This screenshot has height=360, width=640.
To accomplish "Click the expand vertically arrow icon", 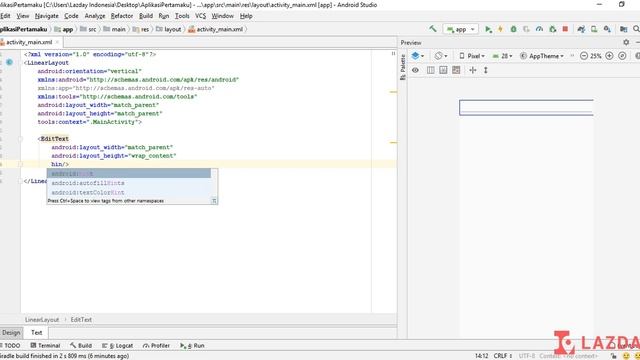I will [x=486, y=70].
